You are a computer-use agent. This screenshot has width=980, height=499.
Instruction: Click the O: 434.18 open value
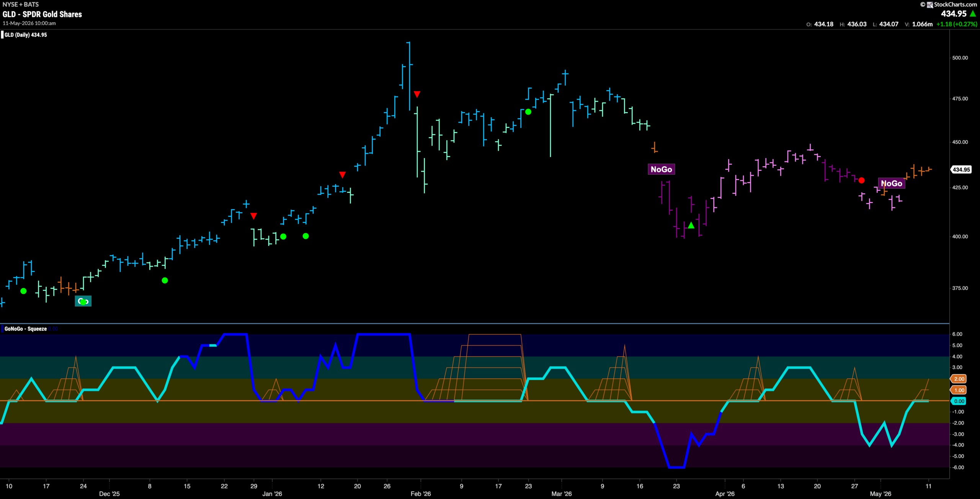tap(820, 24)
